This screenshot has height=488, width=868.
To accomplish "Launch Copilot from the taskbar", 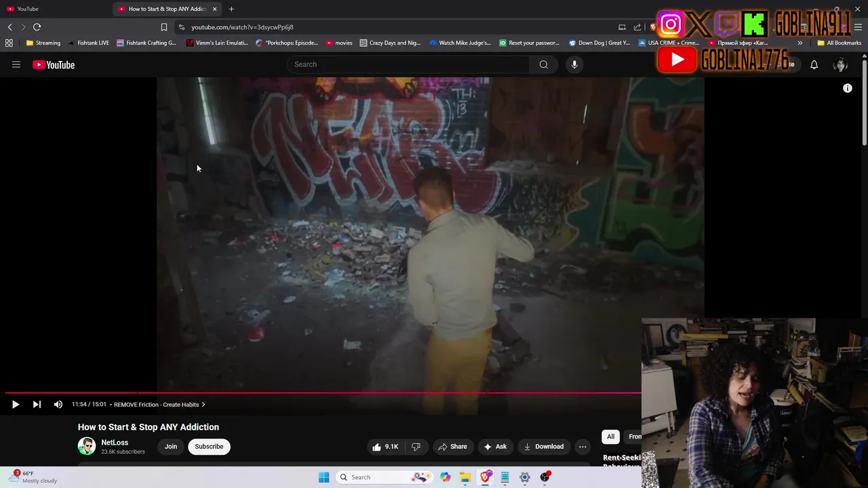I will [x=445, y=477].
